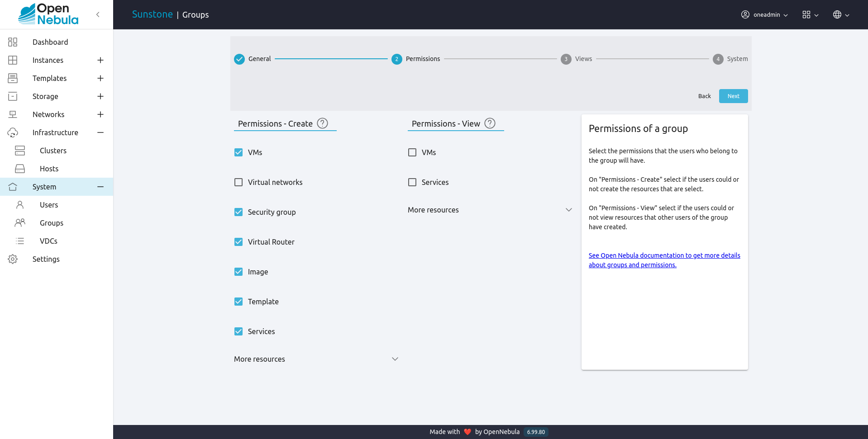Uncheck VMs under Permissions - Create
868x439 pixels.
(x=238, y=152)
